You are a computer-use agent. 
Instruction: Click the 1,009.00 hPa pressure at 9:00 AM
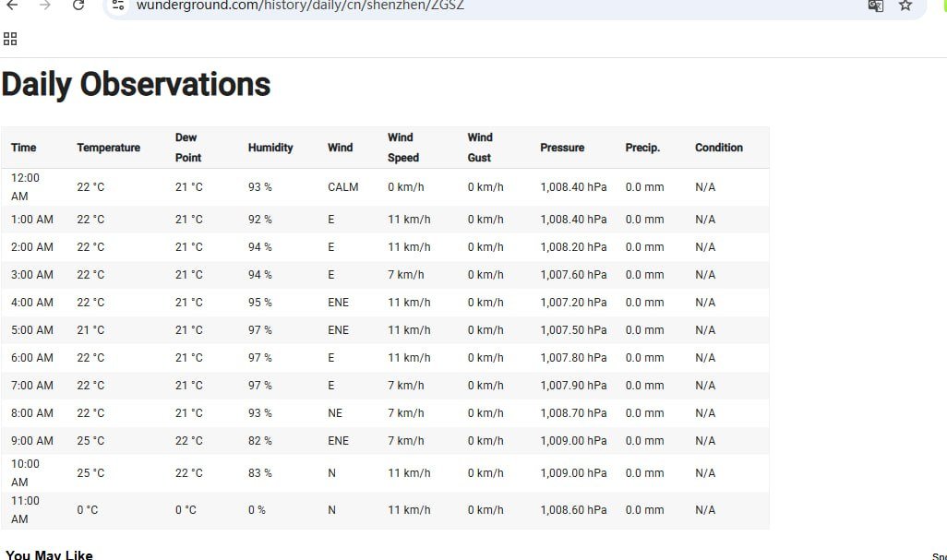coord(573,440)
